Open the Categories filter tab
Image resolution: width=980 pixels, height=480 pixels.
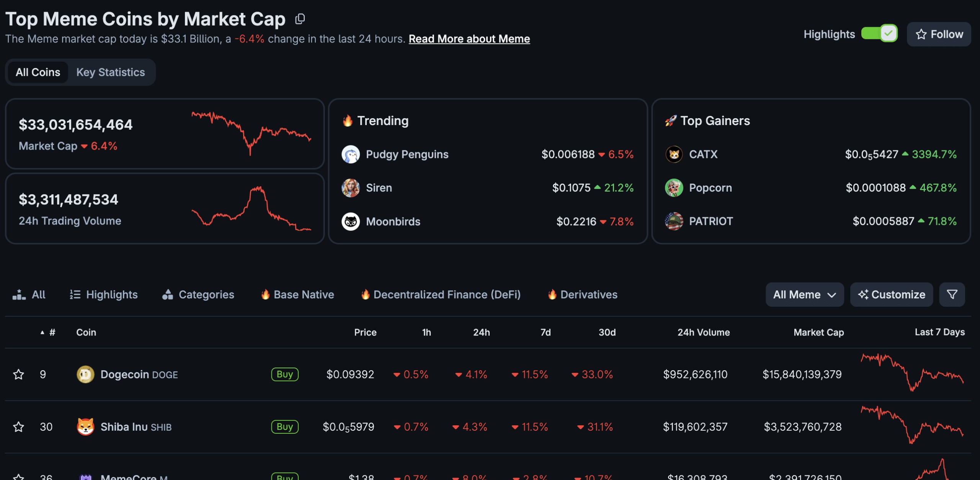coord(198,295)
